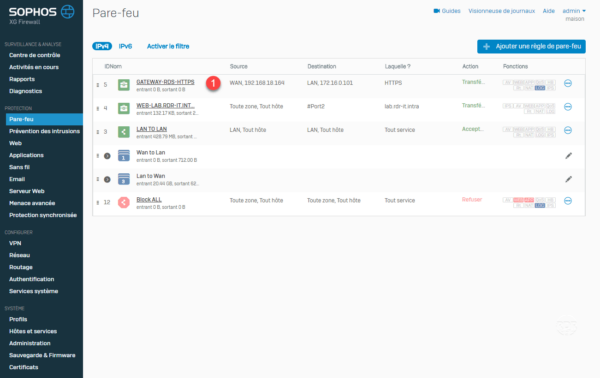
Task: Open Visionneuse de journaux link
Action: click(x=502, y=11)
